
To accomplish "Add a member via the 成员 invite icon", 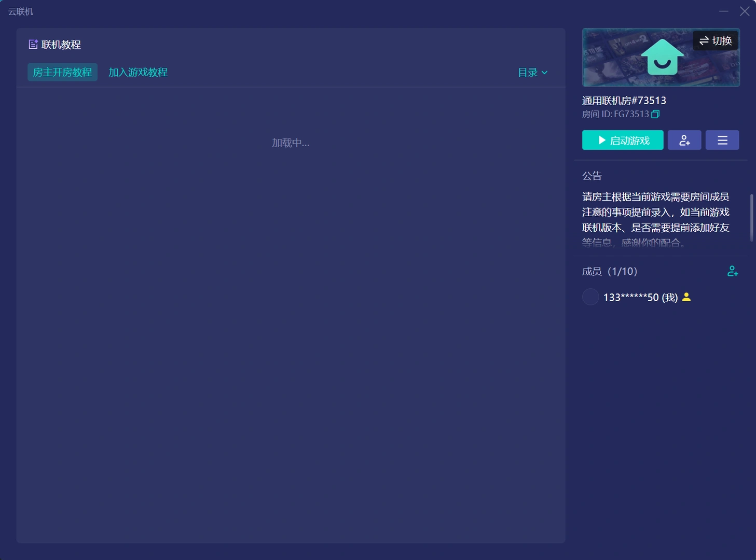I will coord(733,271).
